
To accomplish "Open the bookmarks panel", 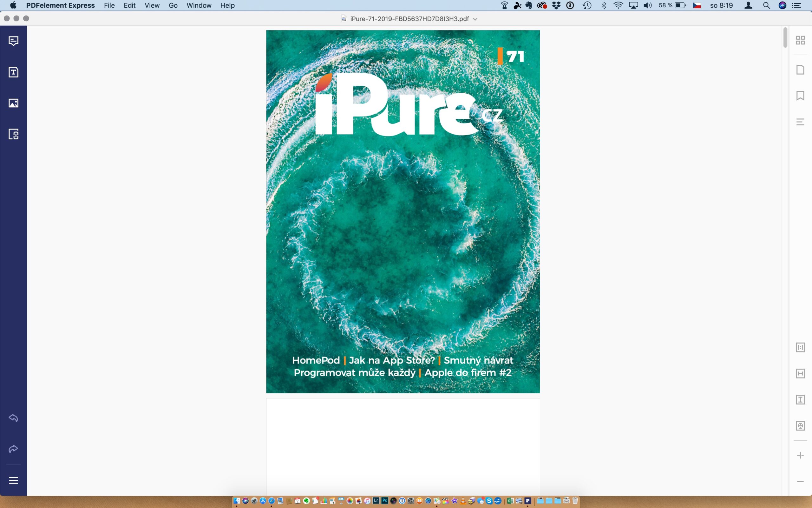I will tap(800, 96).
